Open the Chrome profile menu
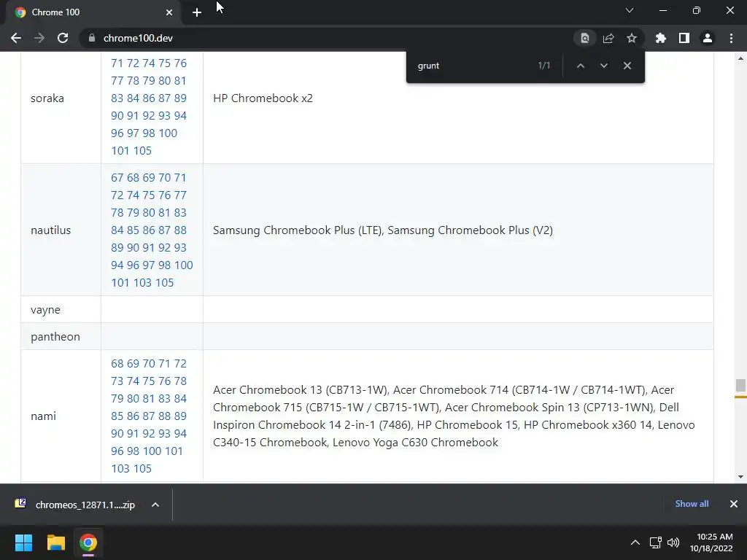747x560 pixels. [708, 38]
